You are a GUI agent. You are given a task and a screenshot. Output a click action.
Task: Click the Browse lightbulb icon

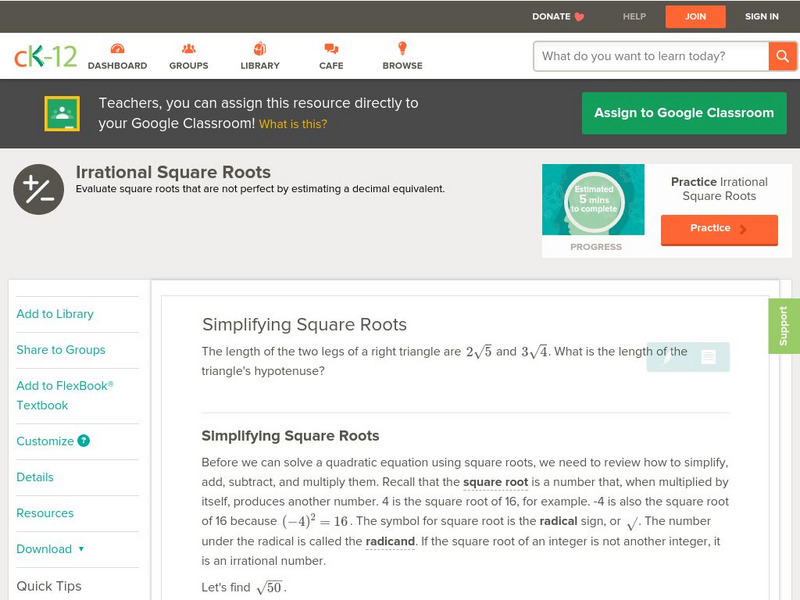(x=402, y=49)
